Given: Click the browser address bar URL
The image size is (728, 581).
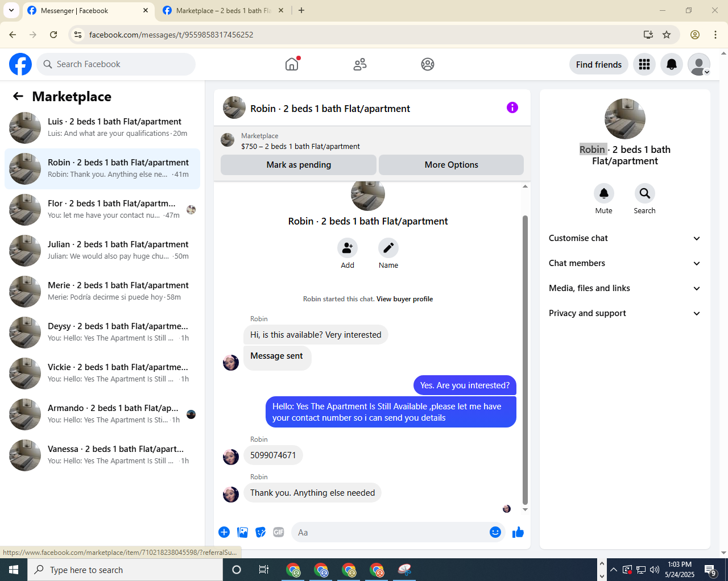Looking at the screenshot, I should (x=171, y=35).
